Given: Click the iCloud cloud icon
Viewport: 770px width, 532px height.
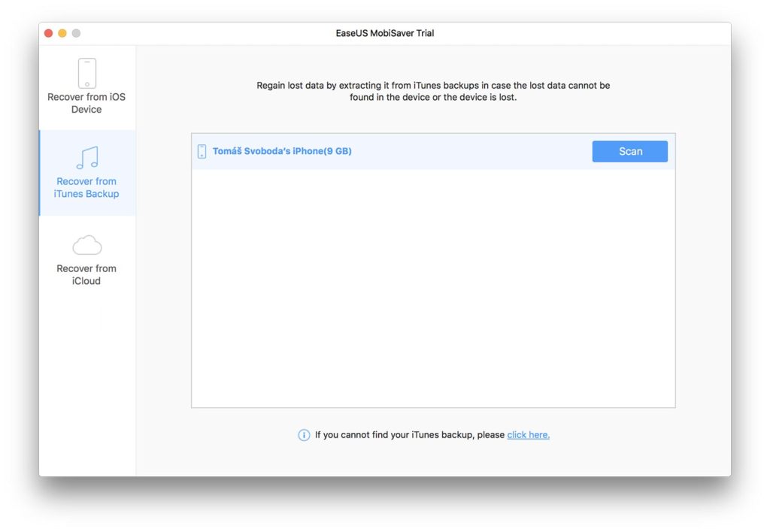Looking at the screenshot, I should [x=87, y=245].
